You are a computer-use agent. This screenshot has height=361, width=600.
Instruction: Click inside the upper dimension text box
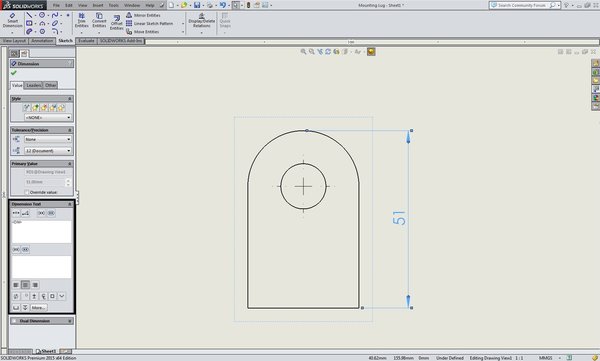[x=42, y=231]
